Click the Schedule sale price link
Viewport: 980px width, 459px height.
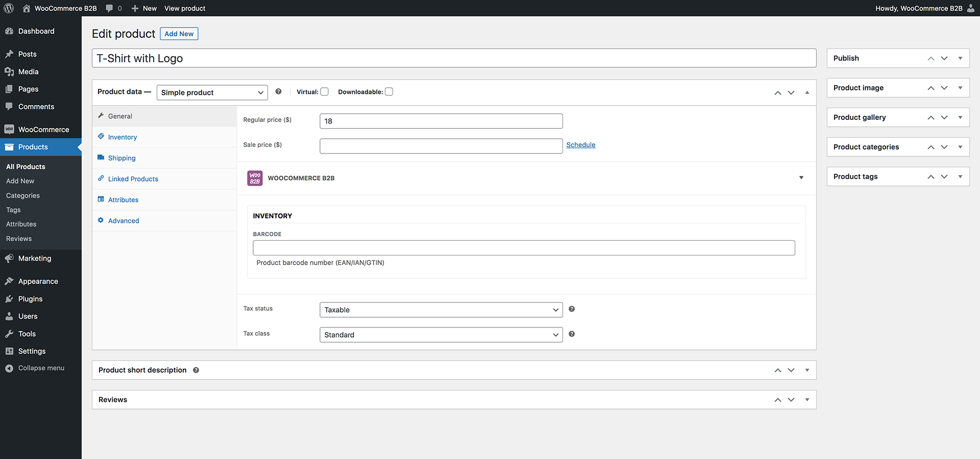pos(581,145)
